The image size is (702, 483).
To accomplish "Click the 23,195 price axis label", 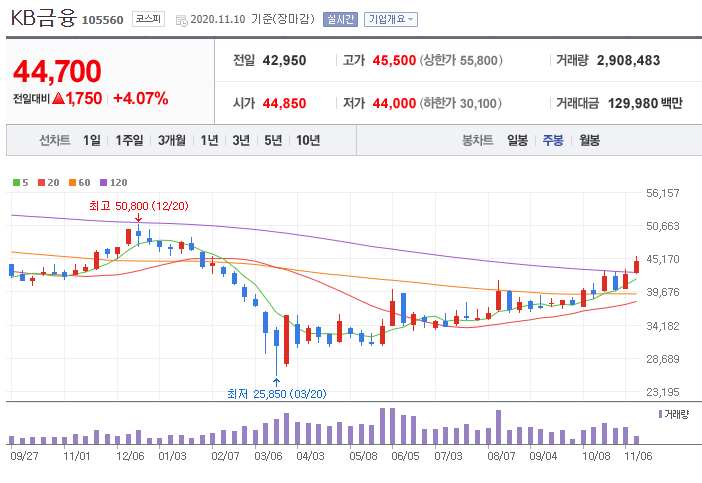I will coord(663,392).
